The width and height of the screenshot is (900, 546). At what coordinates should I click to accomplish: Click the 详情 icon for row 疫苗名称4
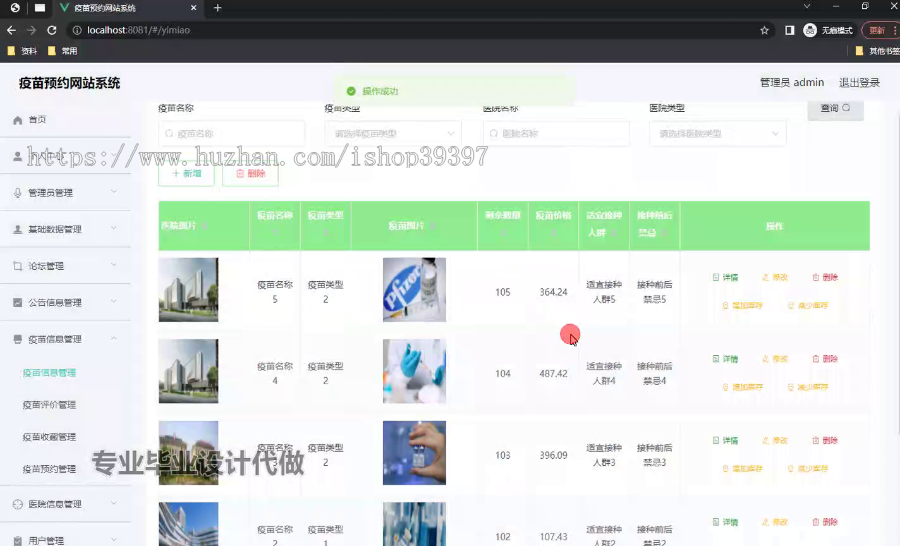tap(716, 359)
